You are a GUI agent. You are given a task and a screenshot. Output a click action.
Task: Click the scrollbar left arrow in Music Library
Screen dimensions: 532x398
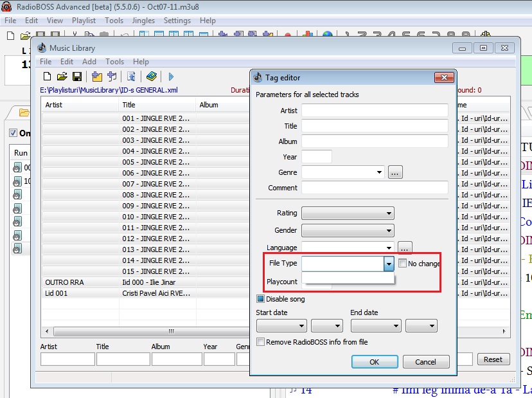click(47, 331)
